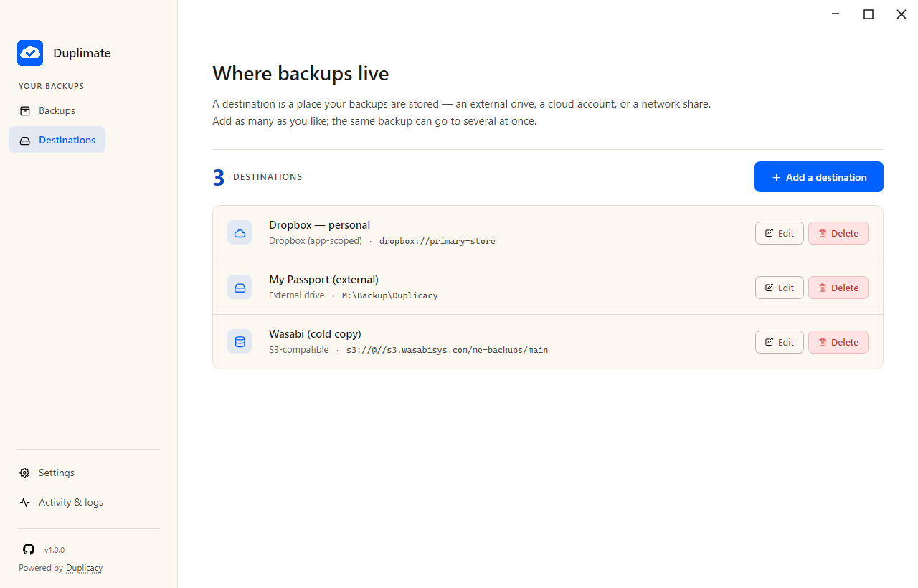Follow the Duplicacy link
Screen dimensions: 918x588
(84, 568)
